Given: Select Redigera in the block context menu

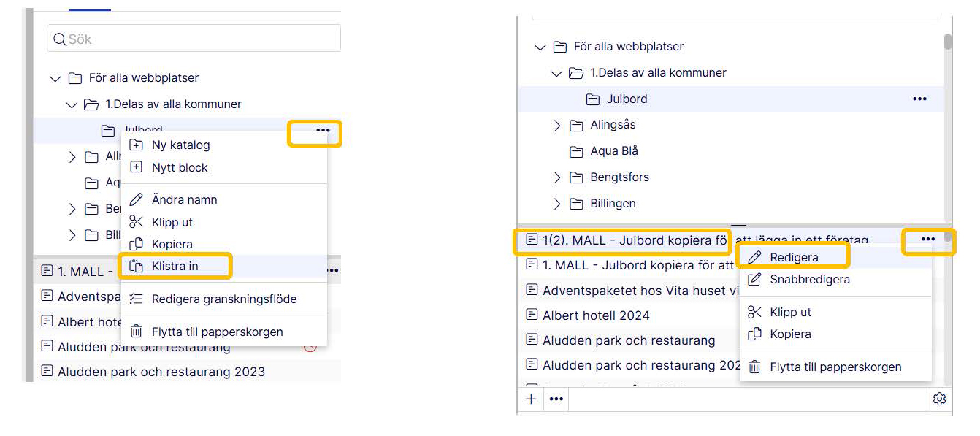Looking at the screenshot, I should click(x=793, y=257).
